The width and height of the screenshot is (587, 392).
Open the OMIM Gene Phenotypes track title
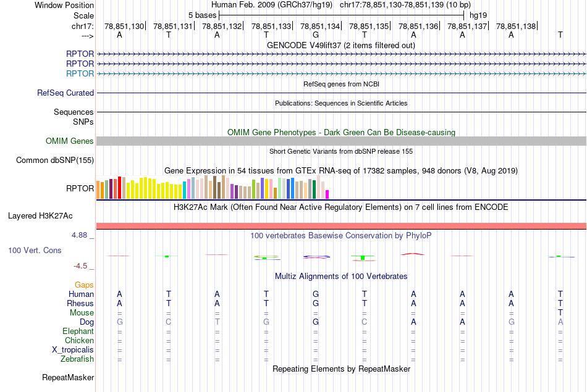pos(341,132)
